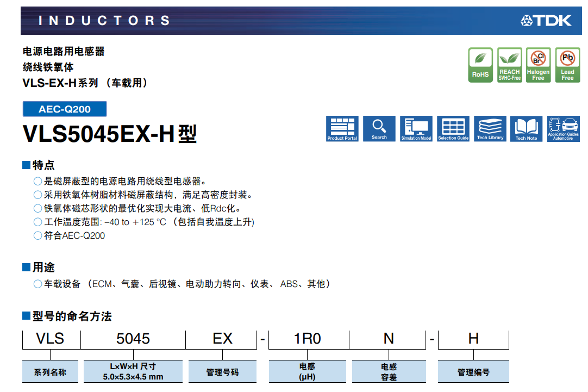Click the Halogen Free badge
This screenshot has height=392, width=588.
click(x=538, y=65)
